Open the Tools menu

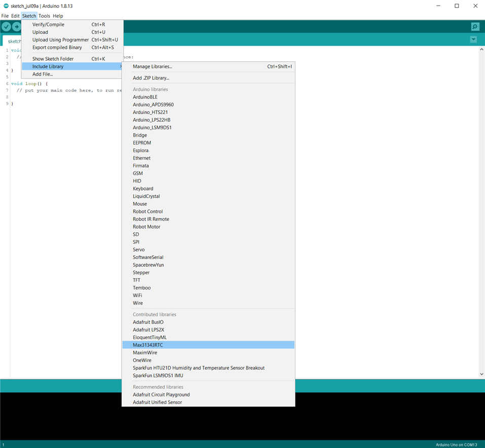pyautogui.click(x=44, y=16)
